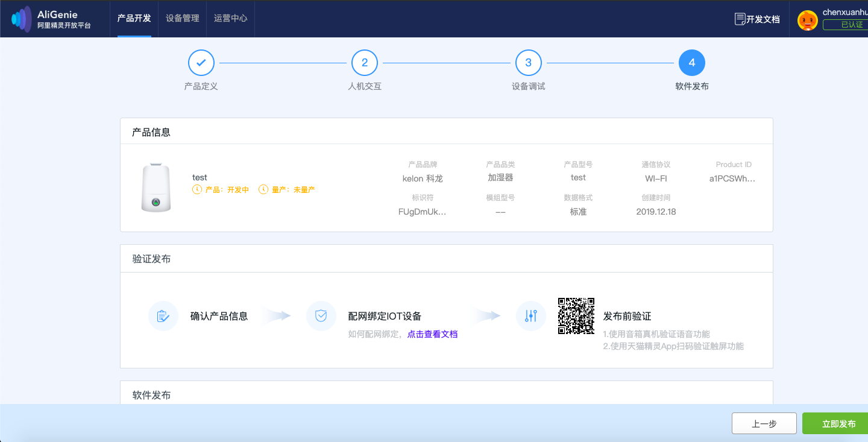Open the 产品开发 tab
The image size is (868, 442).
coord(134,18)
